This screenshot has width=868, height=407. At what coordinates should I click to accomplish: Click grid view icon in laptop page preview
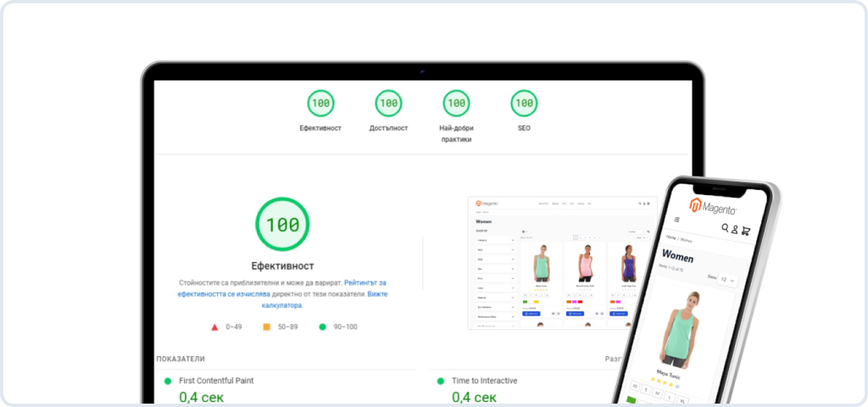[523, 231]
